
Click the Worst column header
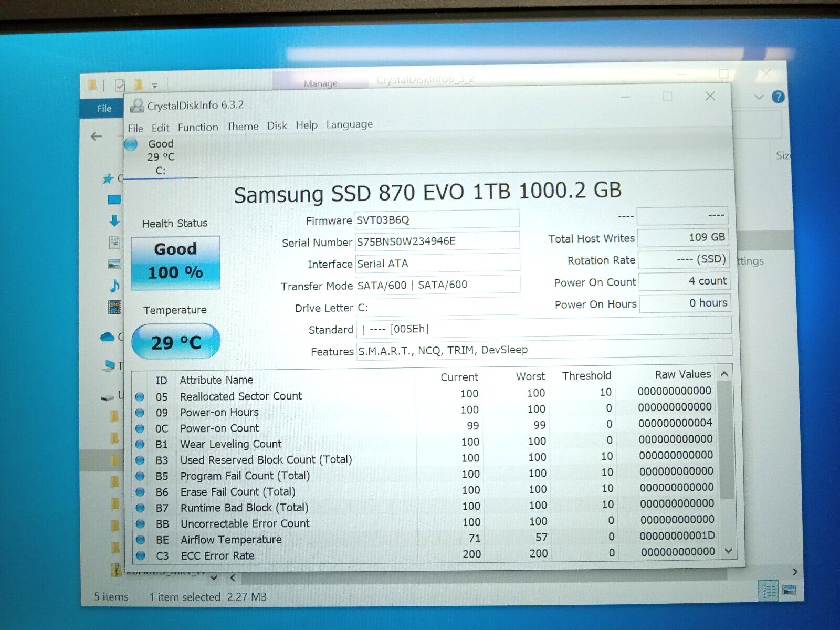tap(530, 376)
